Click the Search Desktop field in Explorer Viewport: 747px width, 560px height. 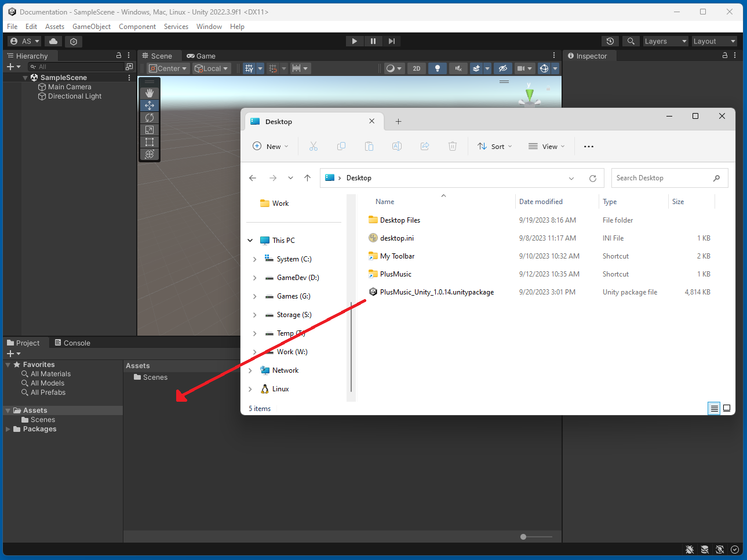coord(670,178)
